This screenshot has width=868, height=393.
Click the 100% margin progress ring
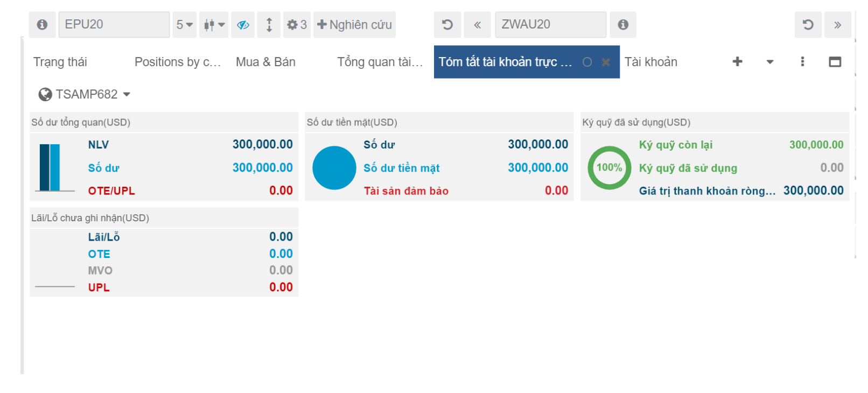(609, 168)
